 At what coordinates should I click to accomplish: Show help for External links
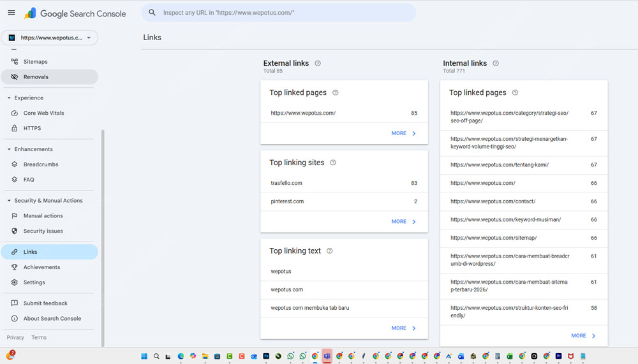pyautogui.click(x=318, y=63)
